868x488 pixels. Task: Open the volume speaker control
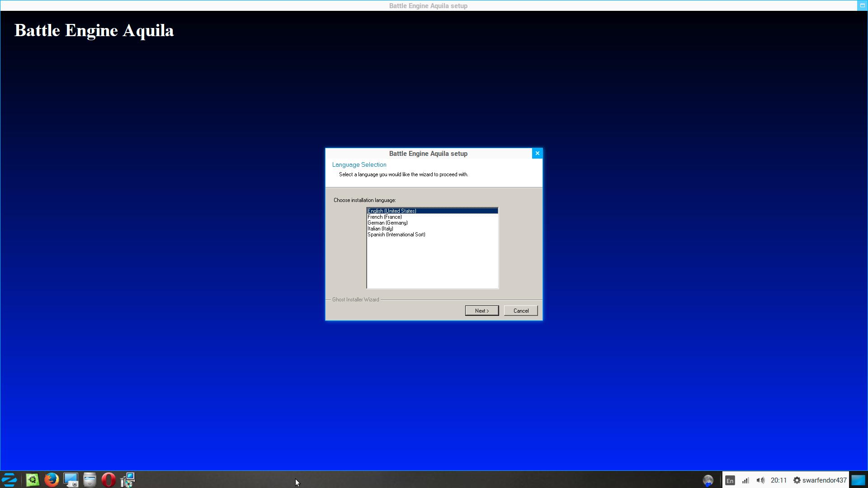(x=760, y=480)
